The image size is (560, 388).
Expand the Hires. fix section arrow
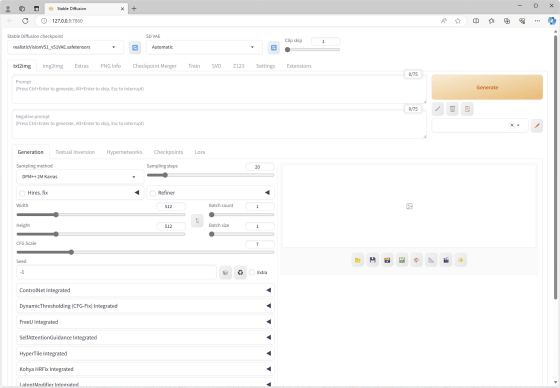[x=137, y=193]
